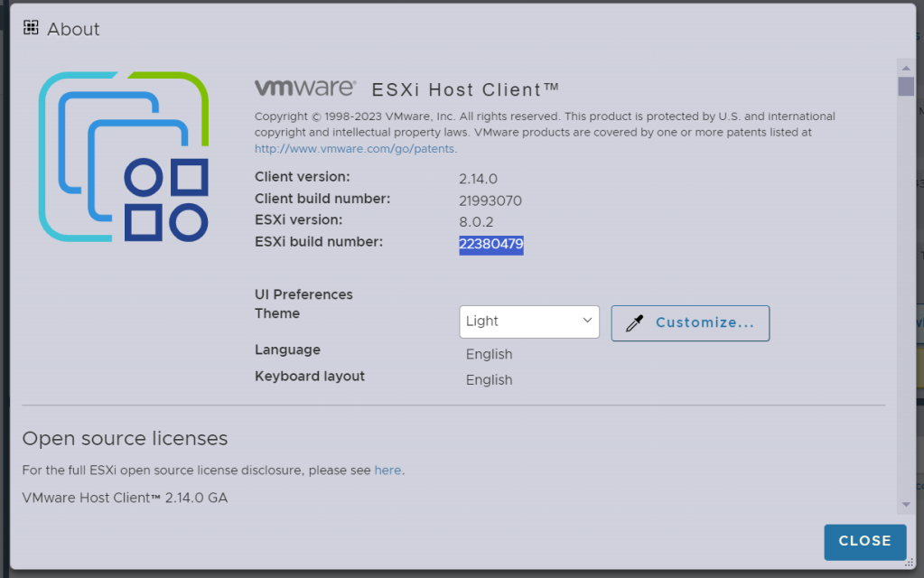The width and height of the screenshot is (924, 578).
Task: Click the ESXi Host Client trademark heading
Action: click(463, 89)
